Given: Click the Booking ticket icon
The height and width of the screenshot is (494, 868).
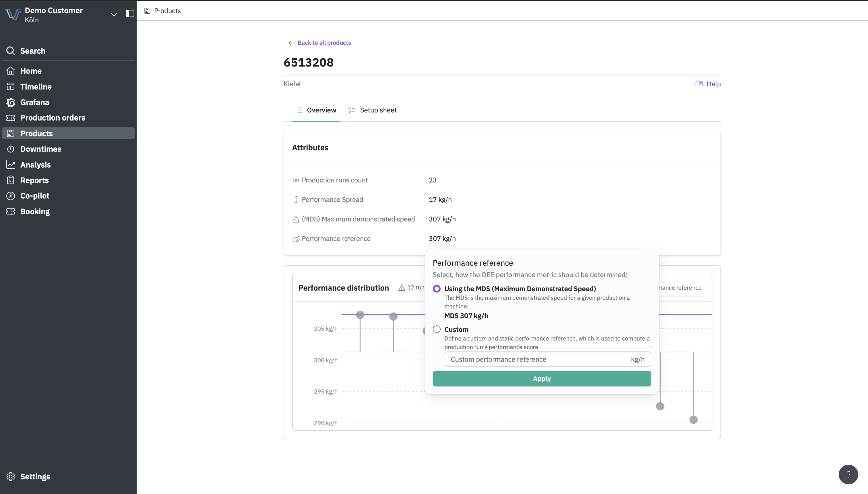Looking at the screenshot, I should tap(11, 211).
